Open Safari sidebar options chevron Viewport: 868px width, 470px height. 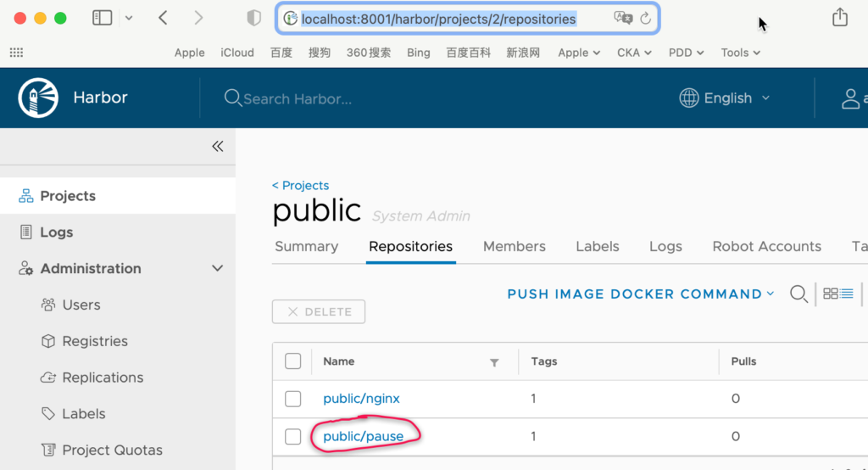[x=129, y=19]
